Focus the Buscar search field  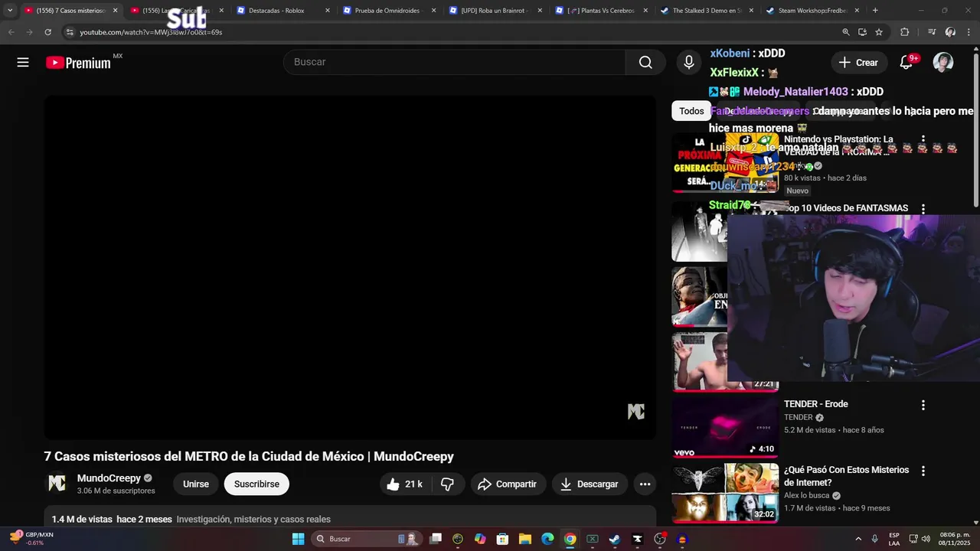[x=455, y=62]
